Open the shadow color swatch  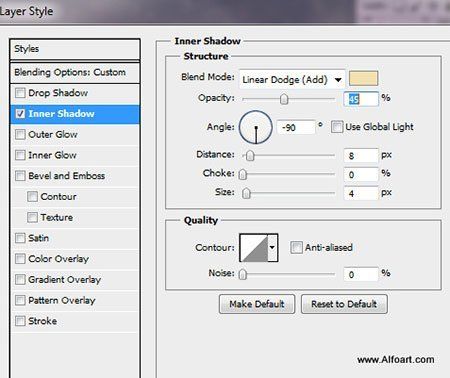click(x=363, y=79)
